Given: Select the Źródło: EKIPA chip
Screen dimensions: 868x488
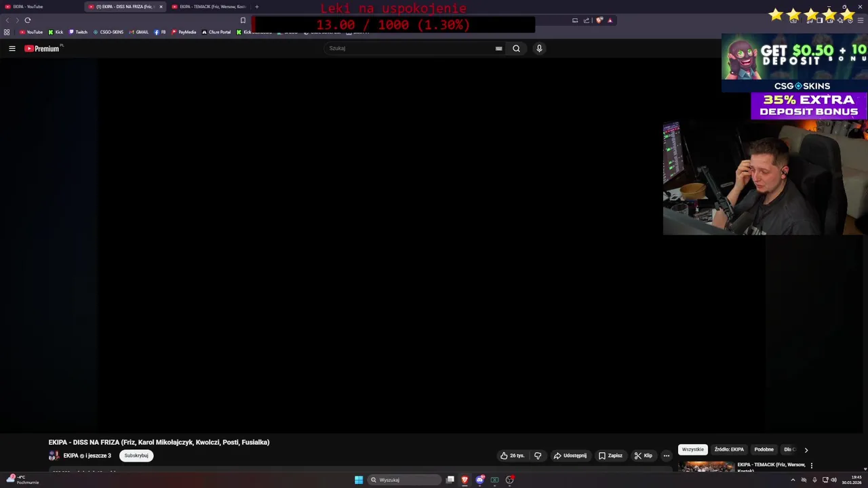Looking at the screenshot, I should pos(729,449).
